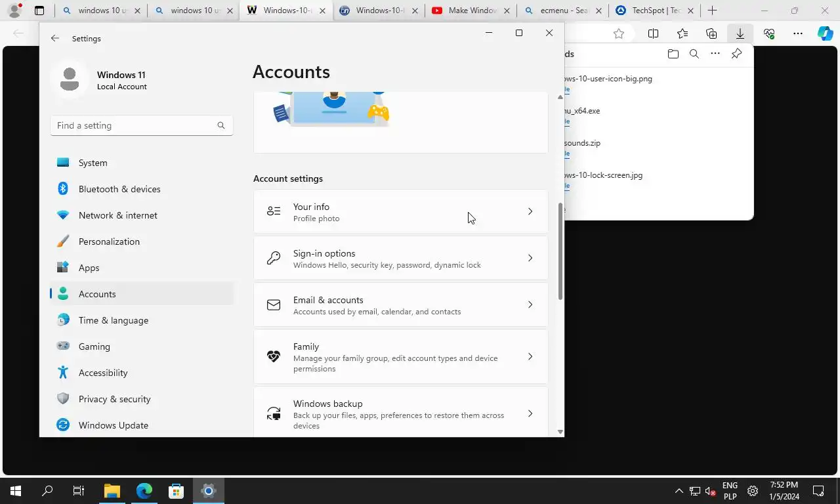The image size is (840, 504).
Task: Select Accounts in Settings sidebar
Action: (x=142, y=294)
